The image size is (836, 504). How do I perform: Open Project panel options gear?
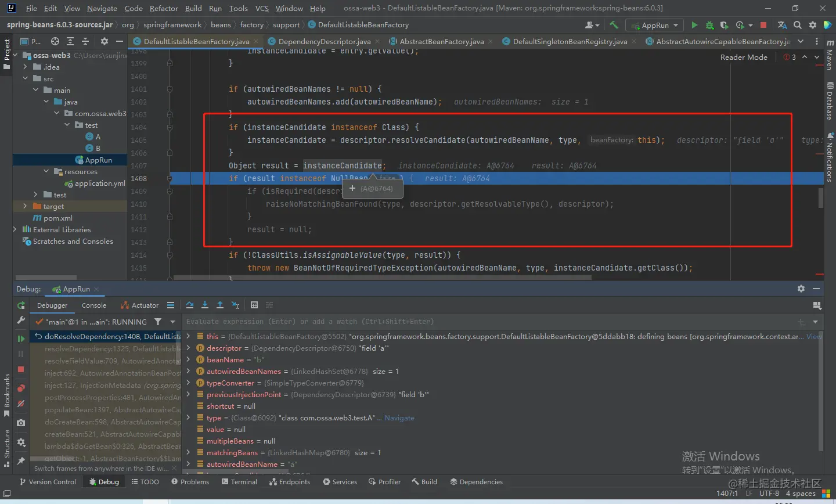[105, 41]
